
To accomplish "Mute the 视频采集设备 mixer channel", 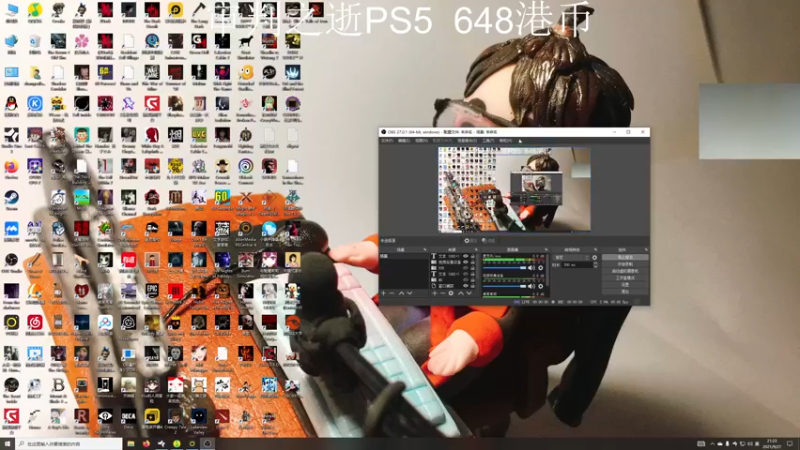I will click(x=531, y=286).
